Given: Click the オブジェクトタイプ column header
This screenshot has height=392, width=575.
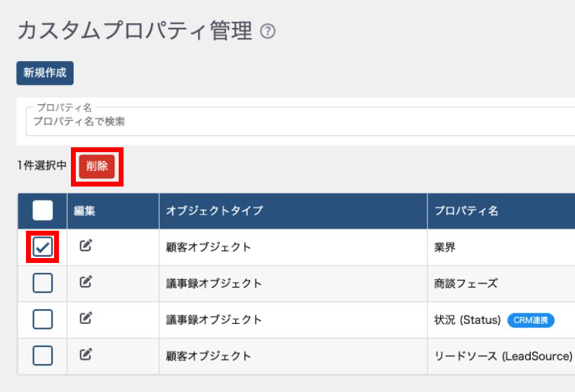Looking at the screenshot, I should coord(214,211).
